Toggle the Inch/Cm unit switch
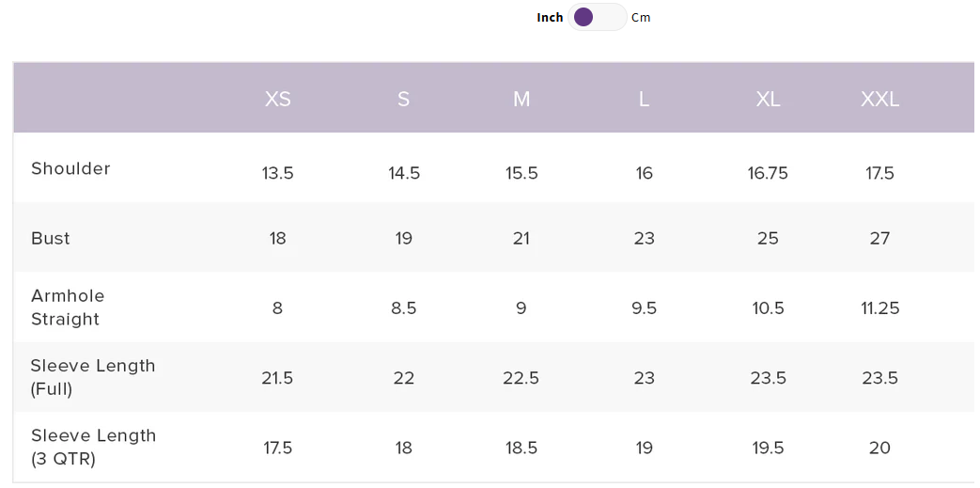The height and width of the screenshot is (488, 980). (597, 17)
